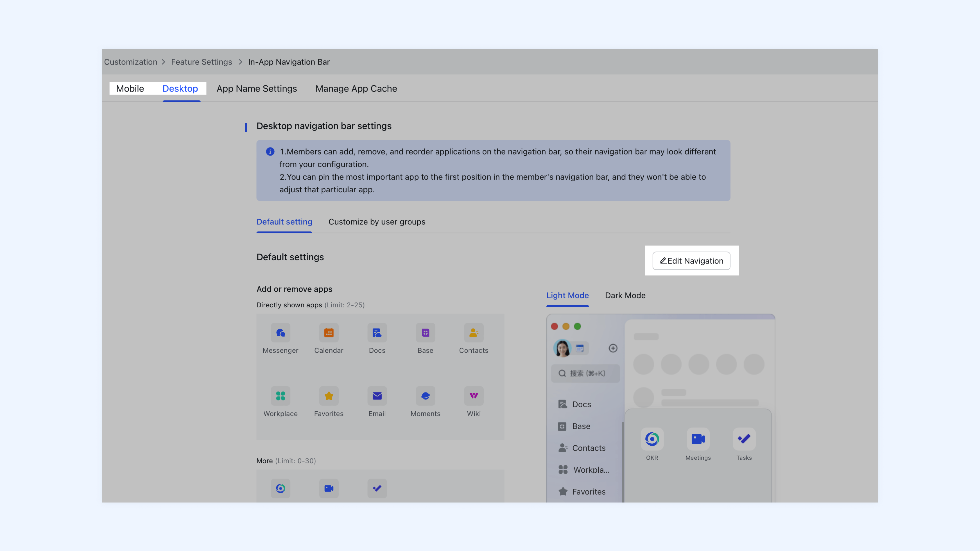Select Contacts in the preview sidebar
The width and height of the screenshot is (980, 551).
[x=582, y=448]
